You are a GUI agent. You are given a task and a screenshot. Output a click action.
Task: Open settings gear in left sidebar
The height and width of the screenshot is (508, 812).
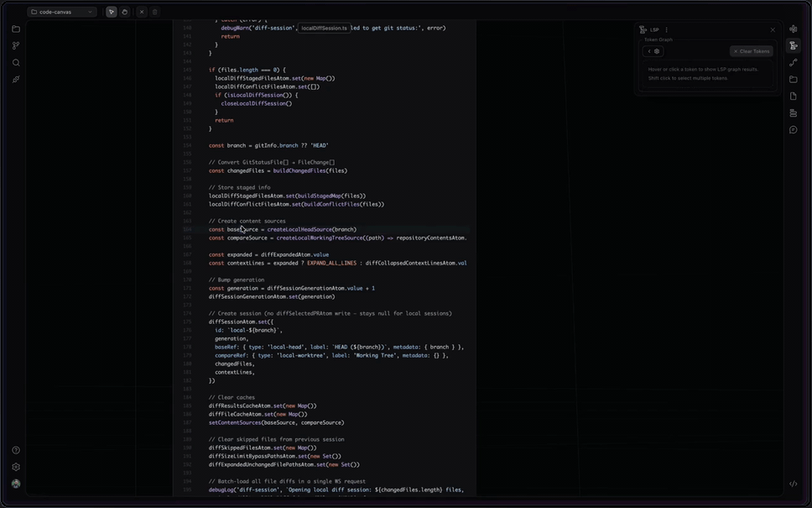coord(16,467)
